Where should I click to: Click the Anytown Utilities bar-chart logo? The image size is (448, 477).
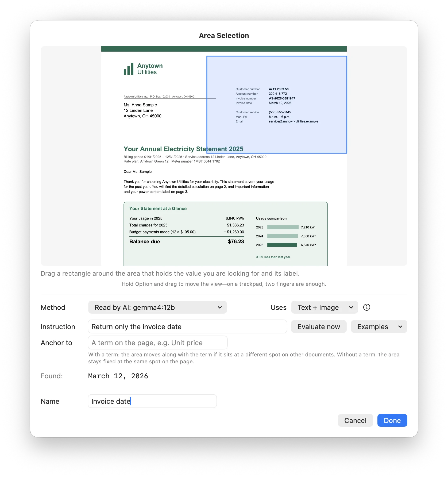point(129,69)
